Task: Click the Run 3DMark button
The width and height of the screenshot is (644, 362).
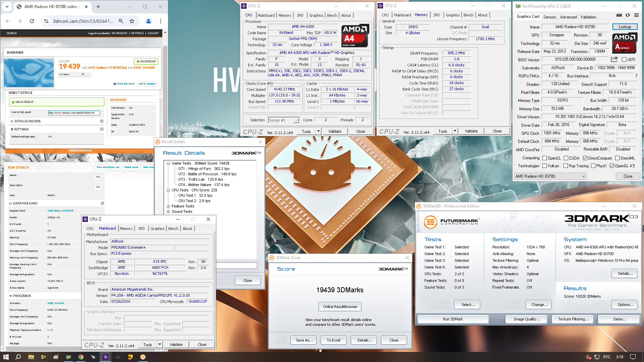Action: [453, 319]
